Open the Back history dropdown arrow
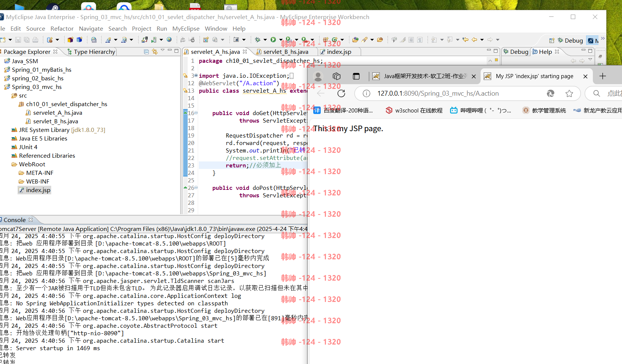The image size is (622, 364). click(482, 40)
